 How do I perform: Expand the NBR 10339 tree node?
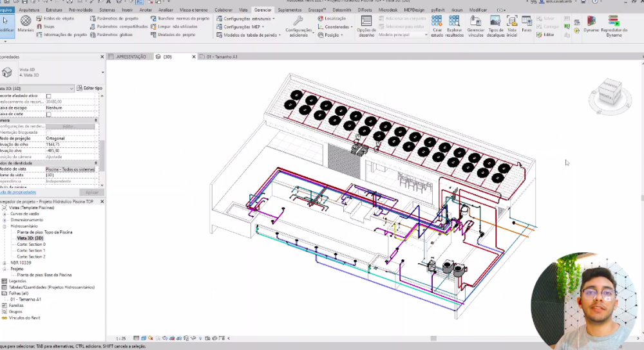click(x=5, y=262)
